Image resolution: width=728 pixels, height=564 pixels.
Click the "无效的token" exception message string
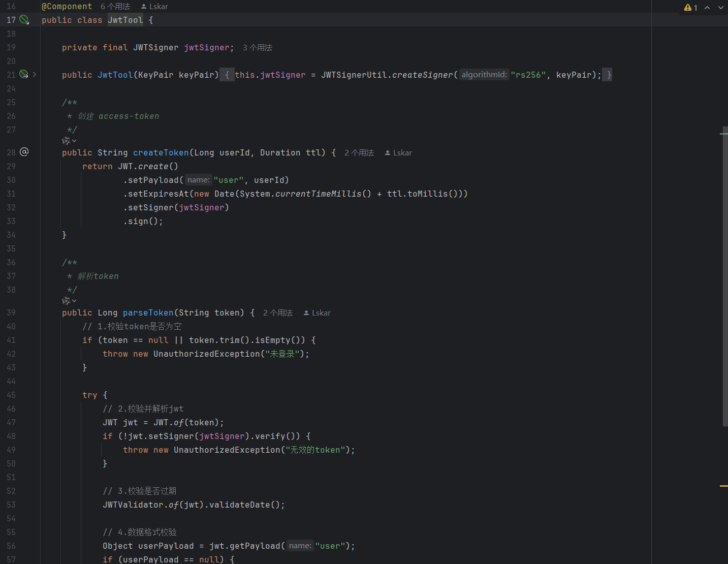coord(315,450)
